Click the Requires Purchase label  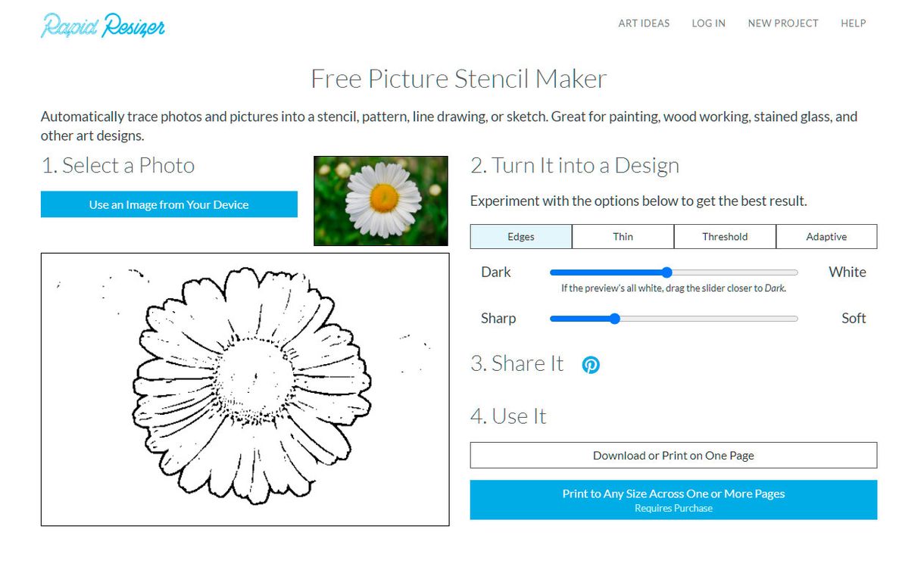pos(673,508)
